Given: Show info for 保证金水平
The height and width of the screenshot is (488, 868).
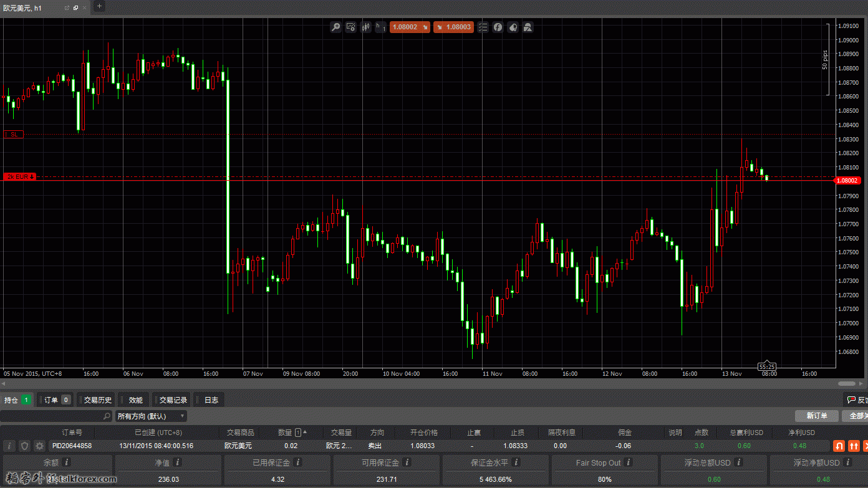Looking at the screenshot, I should [x=516, y=462].
